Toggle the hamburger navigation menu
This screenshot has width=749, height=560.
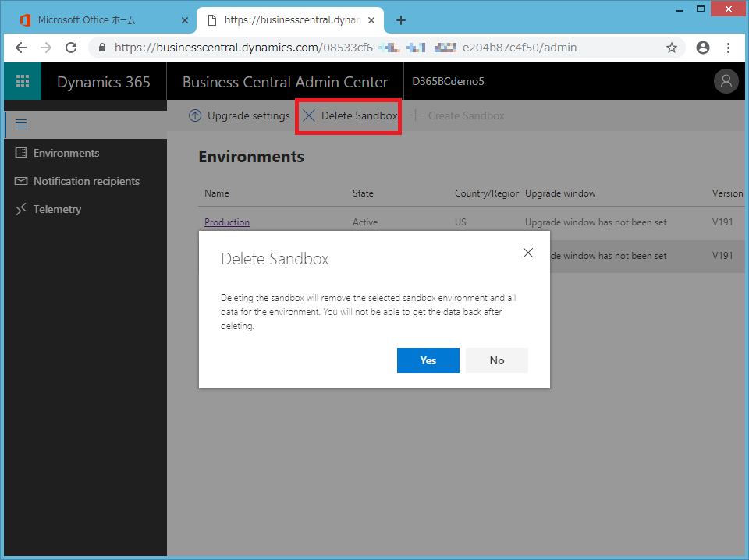pyautogui.click(x=21, y=125)
